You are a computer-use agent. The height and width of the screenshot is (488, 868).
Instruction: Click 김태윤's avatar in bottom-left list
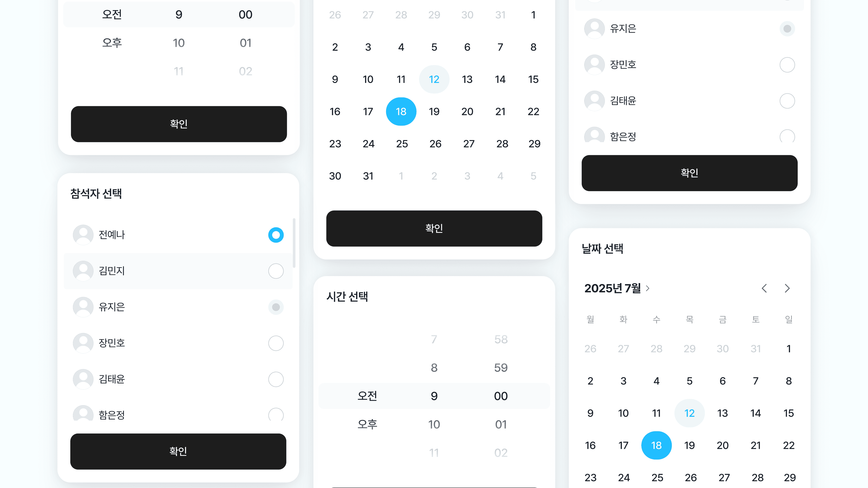83,379
